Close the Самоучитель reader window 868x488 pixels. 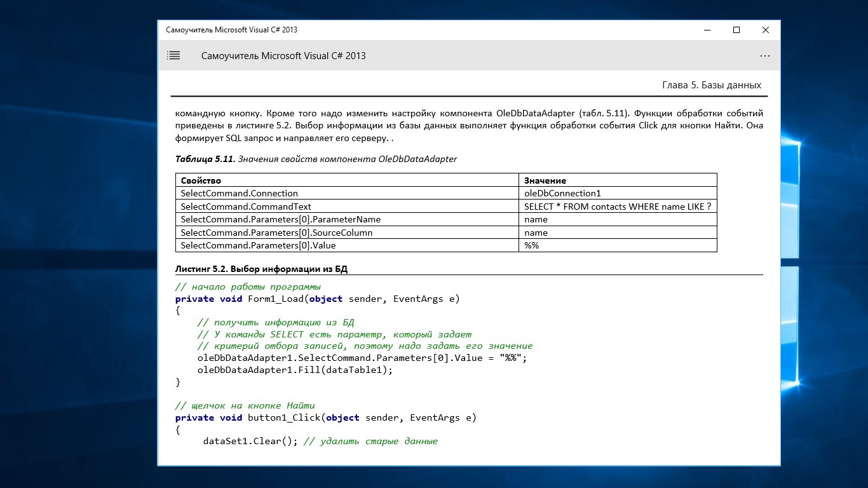[x=766, y=30]
